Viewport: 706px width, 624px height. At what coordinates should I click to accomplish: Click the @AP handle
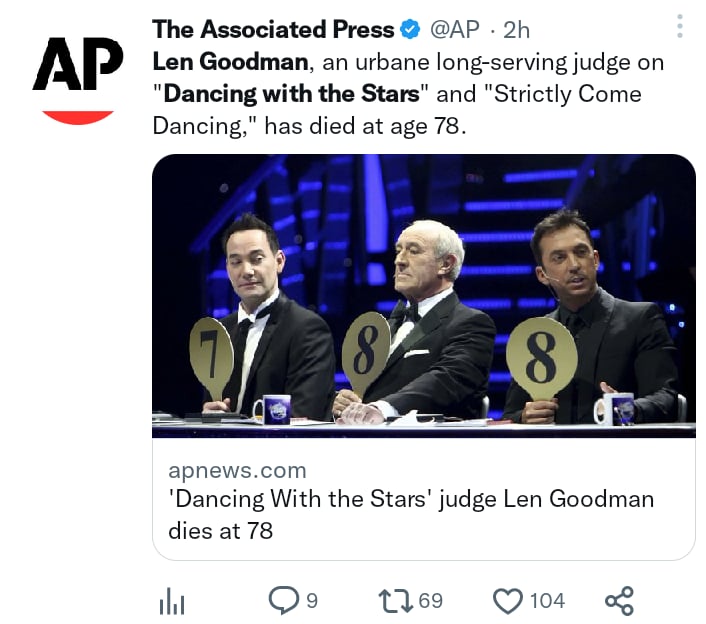pyautogui.click(x=454, y=31)
